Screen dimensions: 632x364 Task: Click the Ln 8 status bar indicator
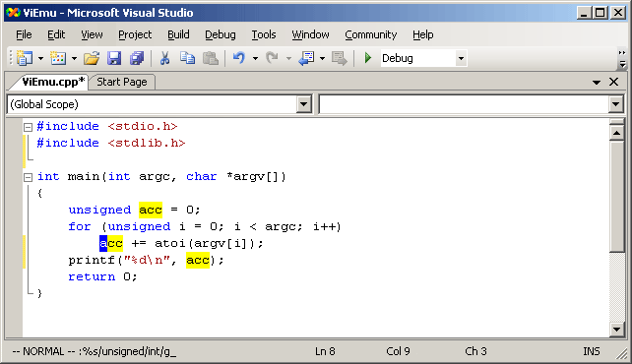[x=325, y=351]
